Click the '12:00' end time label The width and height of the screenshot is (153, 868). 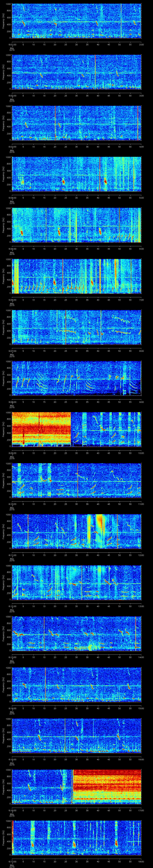click(x=141, y=555)
